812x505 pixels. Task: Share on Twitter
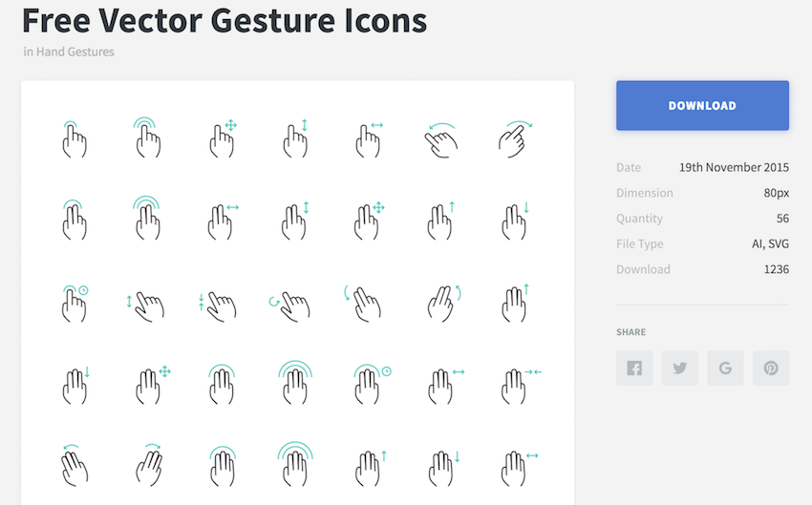pyautogui.click(x=680, y=368)
